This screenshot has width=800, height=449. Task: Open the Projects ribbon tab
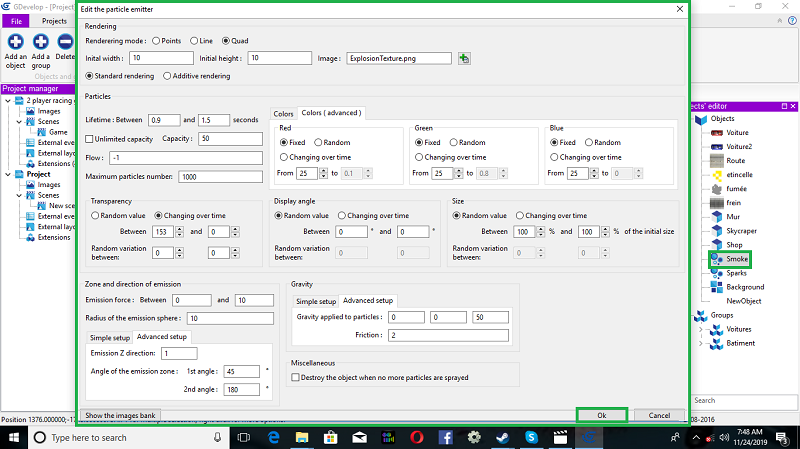point(54,21)
